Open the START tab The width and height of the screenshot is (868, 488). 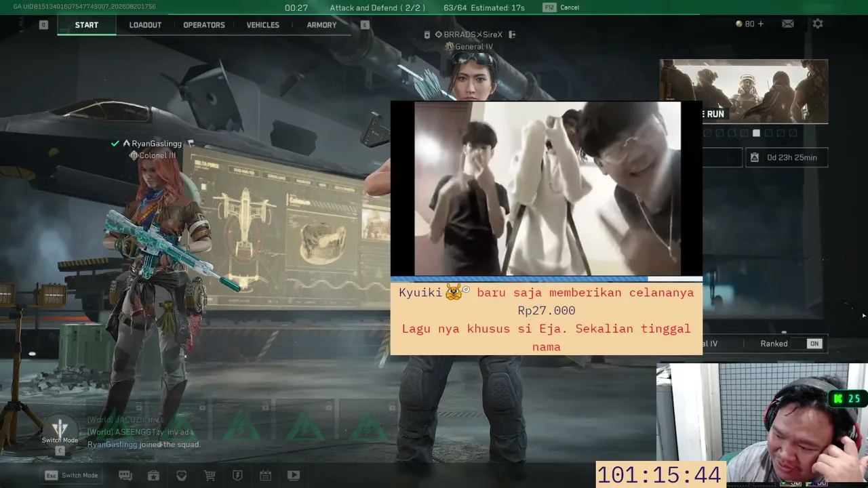(87, 25)
